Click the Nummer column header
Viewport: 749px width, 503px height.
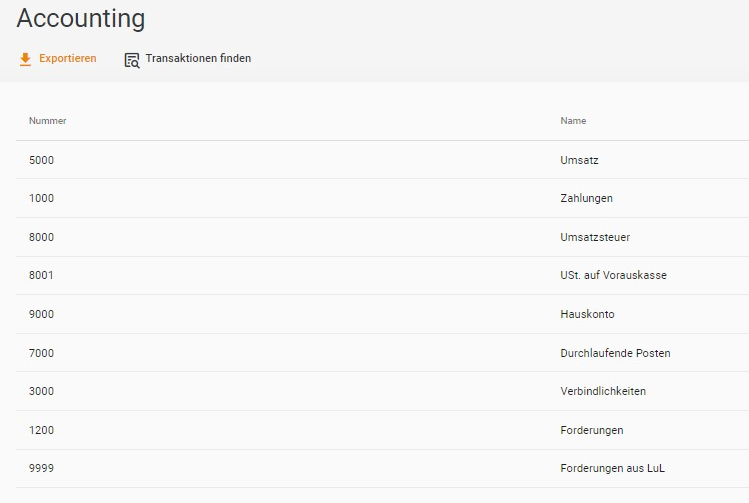pos(47,121)
